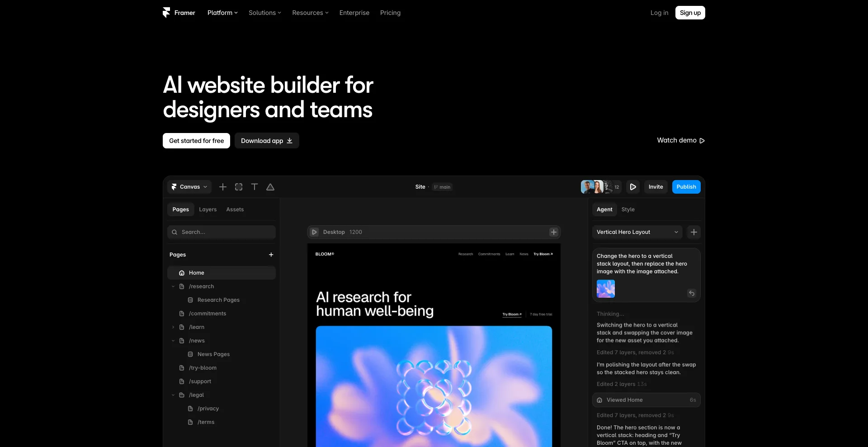This screenshot has height=447, width=868.
Task: Click the Viewed Home action row
Action: tap(646, 400)
